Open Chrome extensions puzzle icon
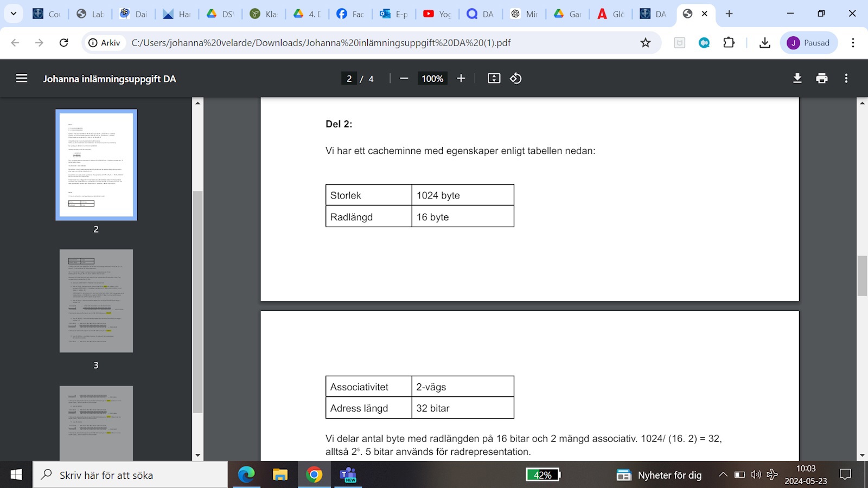 pyautogui.click(x=729, y=43)
